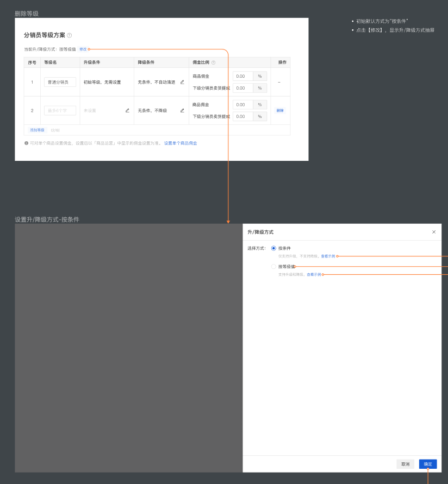This screenshot has height=484, width=448.
Task: Edit 升级条件 pencil icon for 未设置
Action: coord(127,110)
